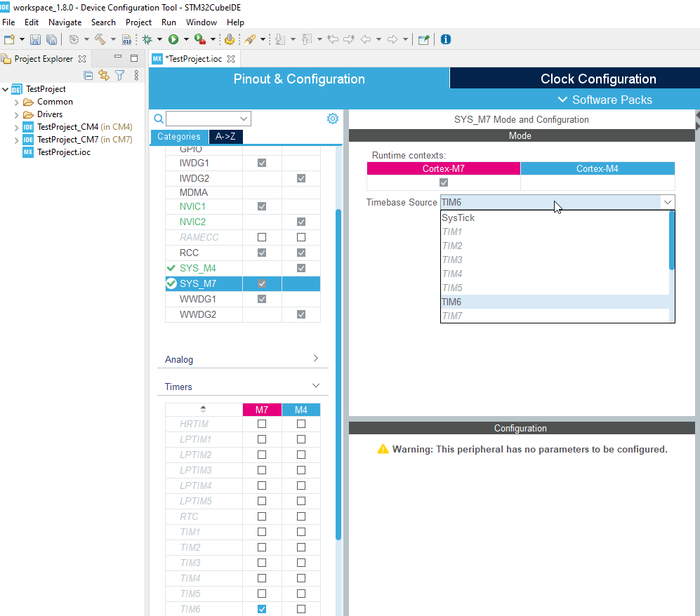
Task: Open the categories settings gear icon
Action: (333, 119)
